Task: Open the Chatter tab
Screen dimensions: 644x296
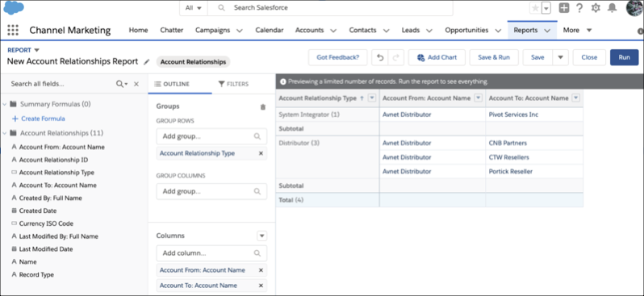Action: pos(172,30)
